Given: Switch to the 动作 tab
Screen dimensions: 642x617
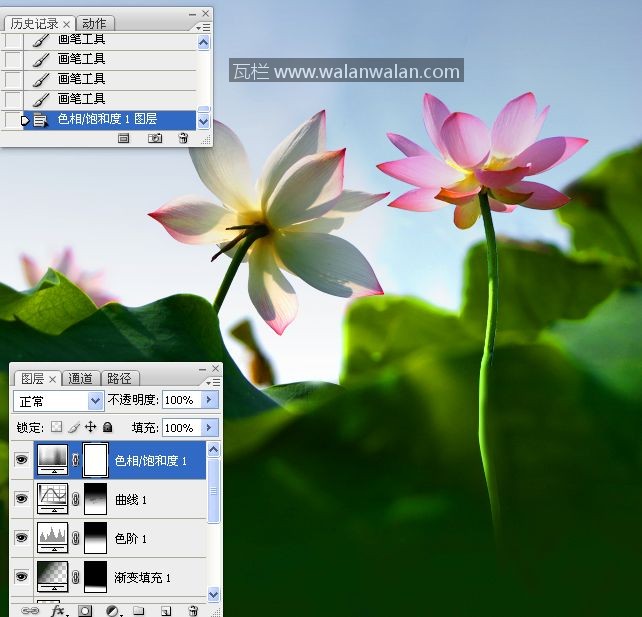Looking at the screenshot, I should pyautogui.click(x=96, y=23).
